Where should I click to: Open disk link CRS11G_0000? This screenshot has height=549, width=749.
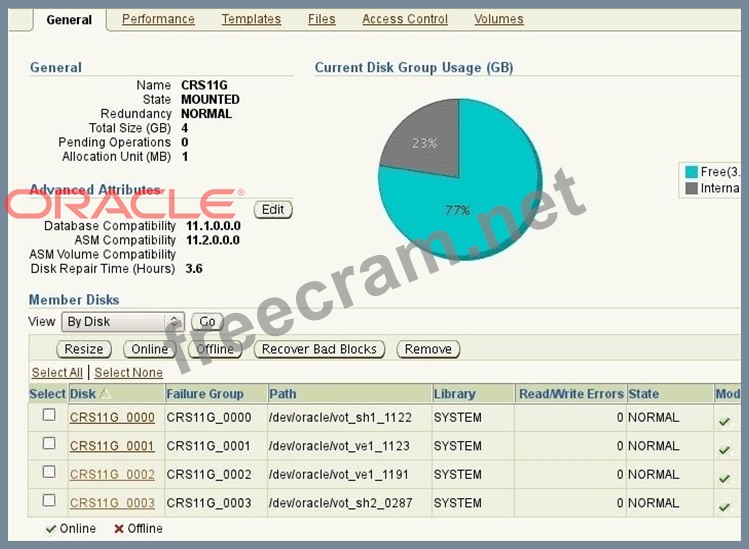[112, 418]
